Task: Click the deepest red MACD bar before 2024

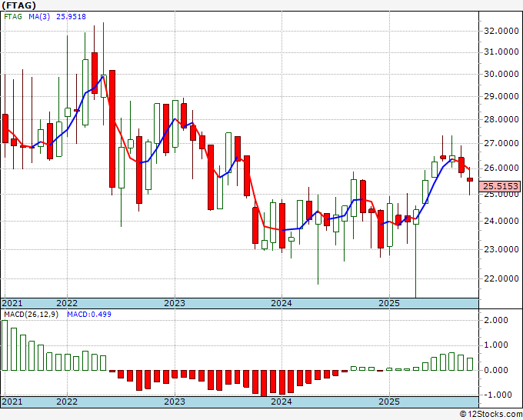Action: coord(264,383)
